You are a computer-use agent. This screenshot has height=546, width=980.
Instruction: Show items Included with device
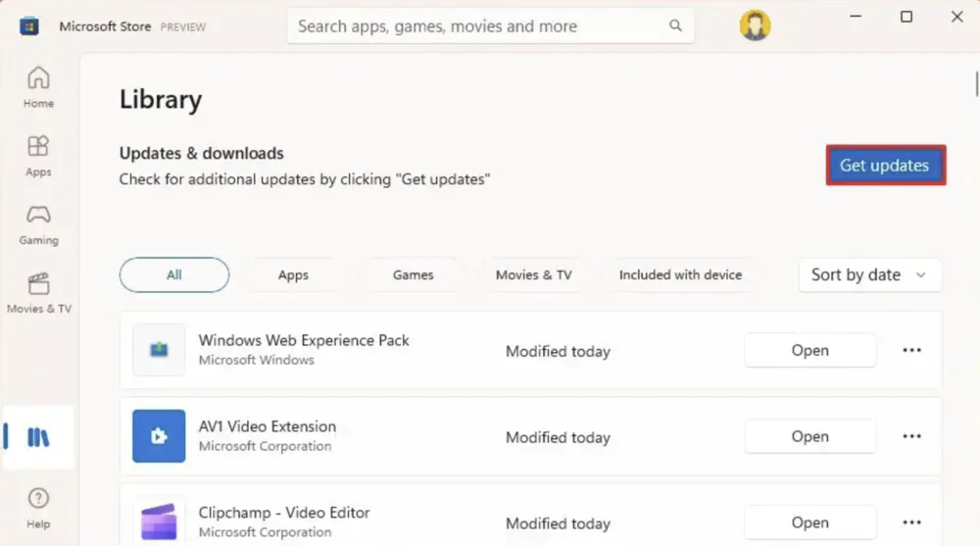click(681, 274)
